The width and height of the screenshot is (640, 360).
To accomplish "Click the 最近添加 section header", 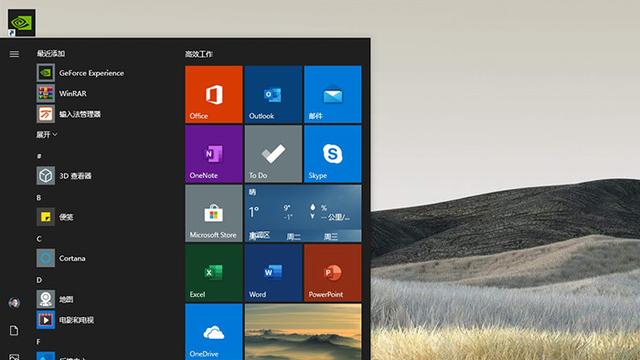I will [x=51, y=53].
